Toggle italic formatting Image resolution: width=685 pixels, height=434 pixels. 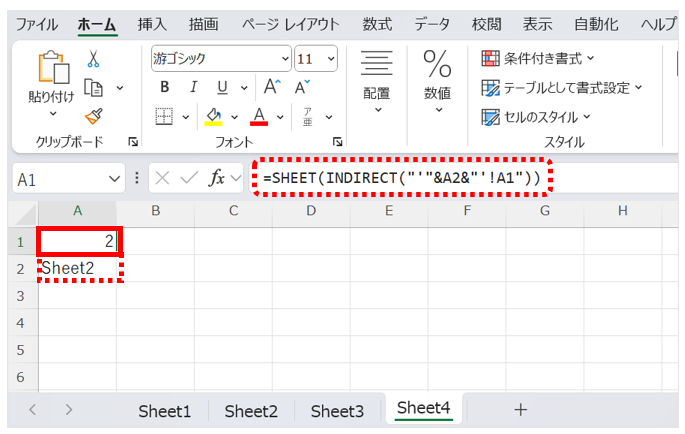[x=194, y=87]
